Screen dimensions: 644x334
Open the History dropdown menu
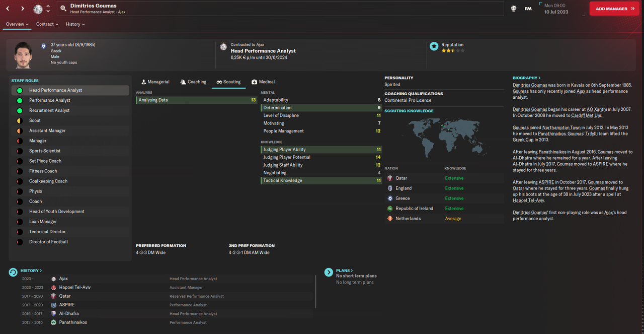click(75, 24)
